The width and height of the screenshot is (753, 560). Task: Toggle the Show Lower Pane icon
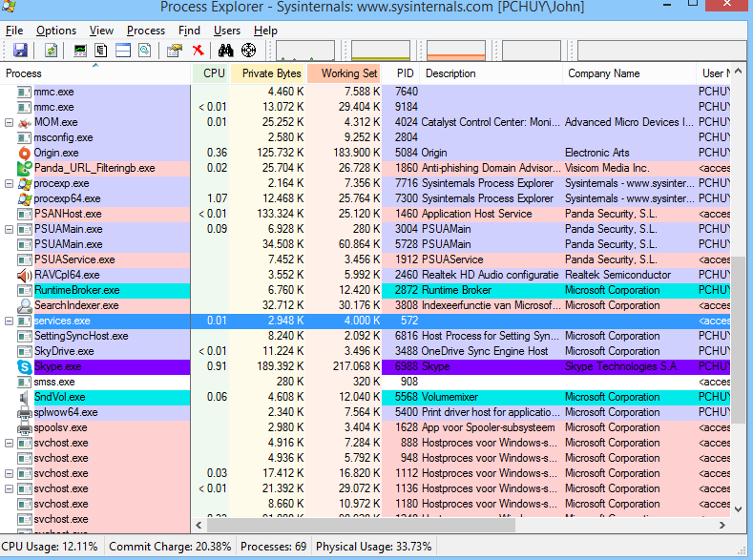point(123,50)
